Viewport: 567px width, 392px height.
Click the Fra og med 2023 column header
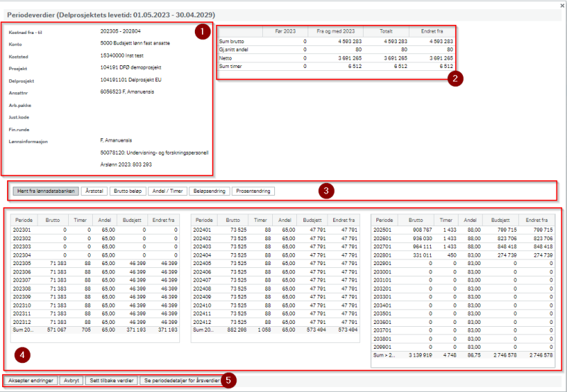pos(335,31)
